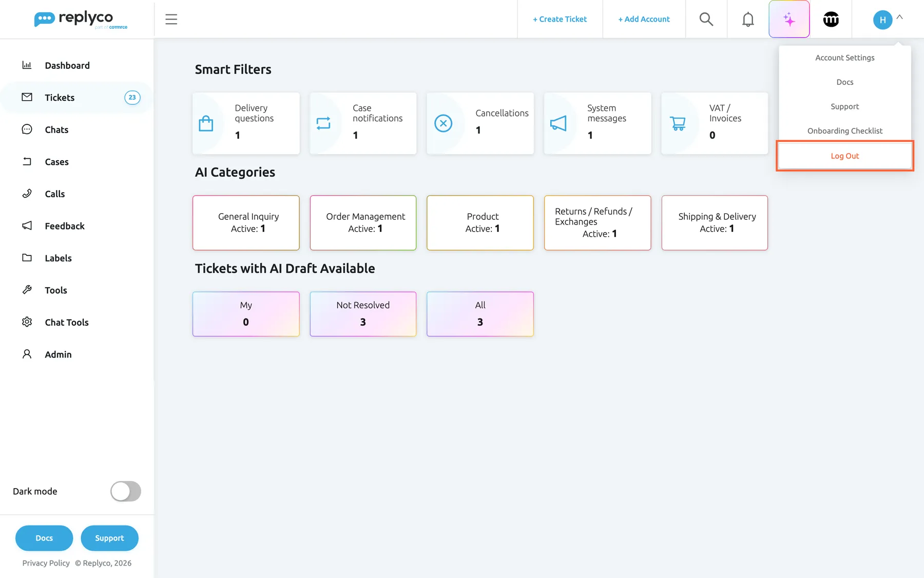
Task: Click the Tickets envelope icon
Action: [x=27, y=97]
